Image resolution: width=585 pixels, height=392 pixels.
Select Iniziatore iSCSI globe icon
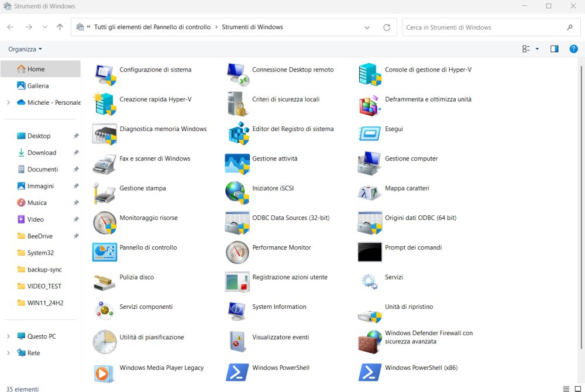point(238,193)
